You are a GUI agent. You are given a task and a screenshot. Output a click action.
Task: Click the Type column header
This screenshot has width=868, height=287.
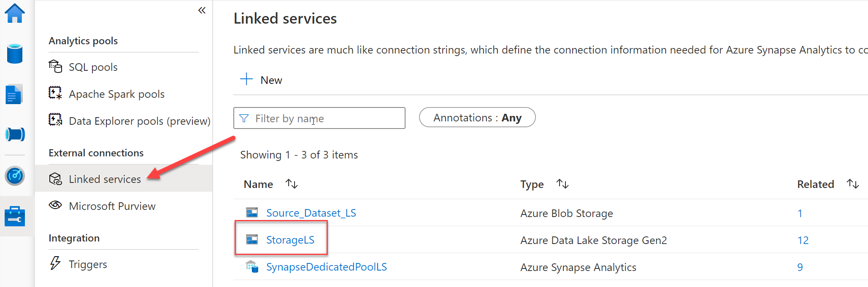pyautogui.click(x=532, y=184)
